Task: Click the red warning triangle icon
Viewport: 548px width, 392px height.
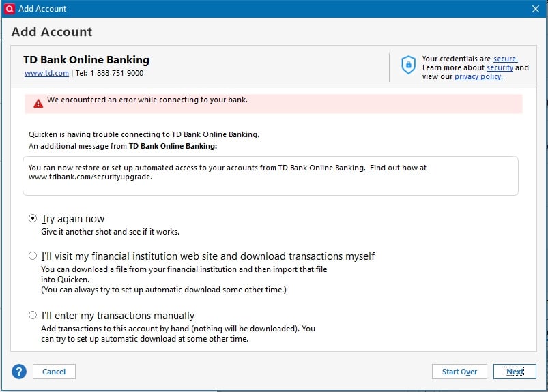Action: click(x=38, y=104)
